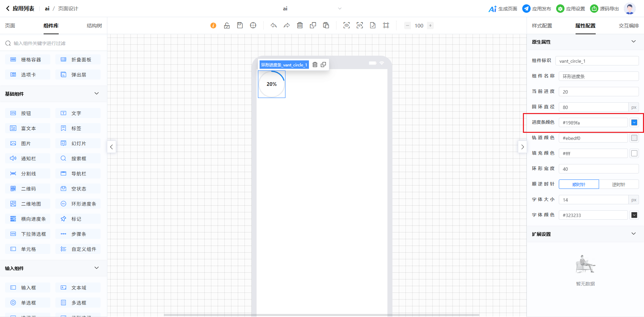Delete the selected vant_circle_1 component on canvas
This screenshot has width=644, height=317.
315,65
